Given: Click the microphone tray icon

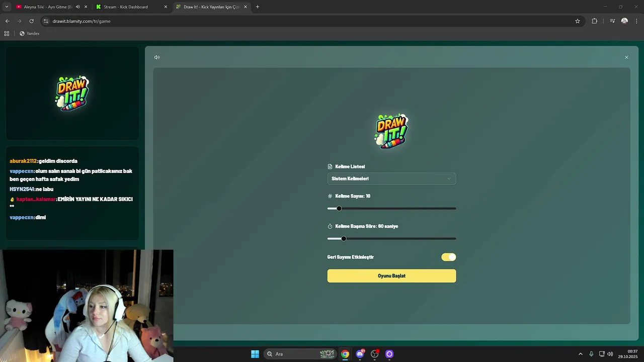Looking at the screenshot, I should pos(591,354).
